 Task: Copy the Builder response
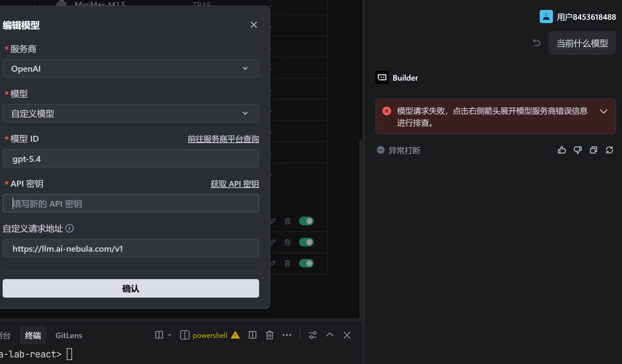(594, 150)
